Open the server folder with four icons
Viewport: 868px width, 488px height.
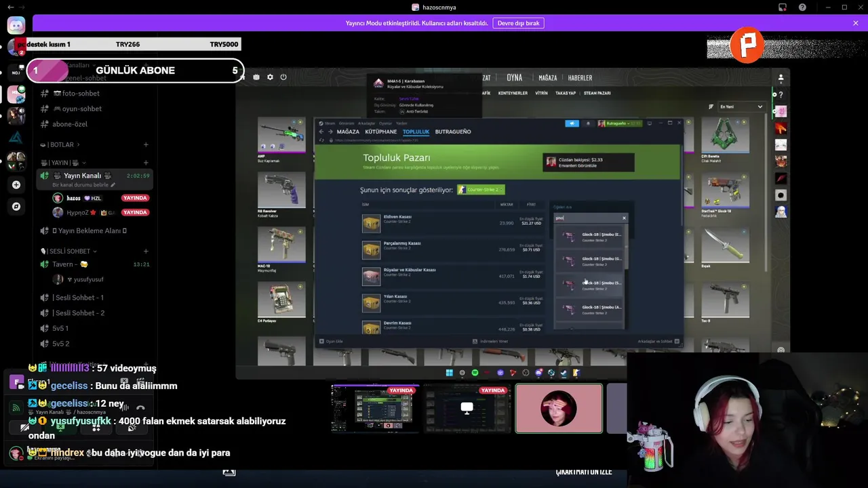pyautogui.click(x=16, y=161)
